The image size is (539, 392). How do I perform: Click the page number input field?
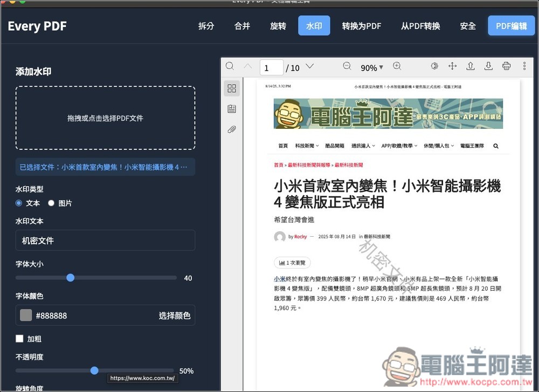[272, 68]
